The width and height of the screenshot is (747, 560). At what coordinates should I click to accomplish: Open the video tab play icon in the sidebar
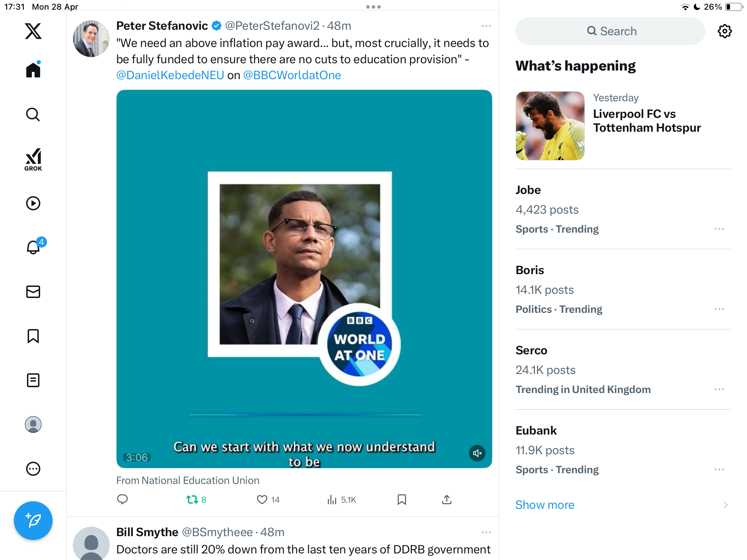tap(33, 203)
